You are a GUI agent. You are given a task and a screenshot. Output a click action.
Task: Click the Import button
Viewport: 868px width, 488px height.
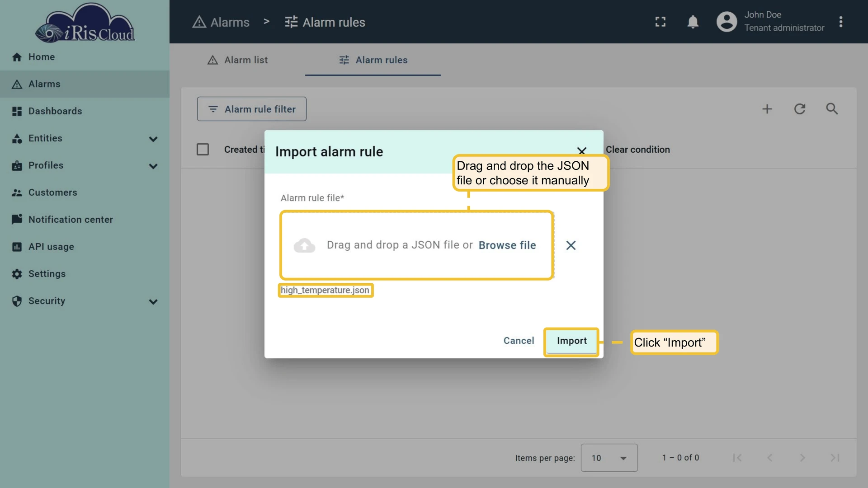[x=572, y=341]
